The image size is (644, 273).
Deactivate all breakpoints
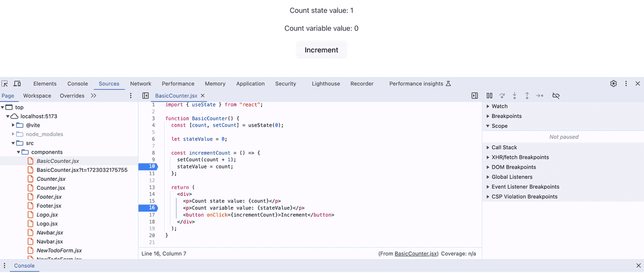point(556,95)
